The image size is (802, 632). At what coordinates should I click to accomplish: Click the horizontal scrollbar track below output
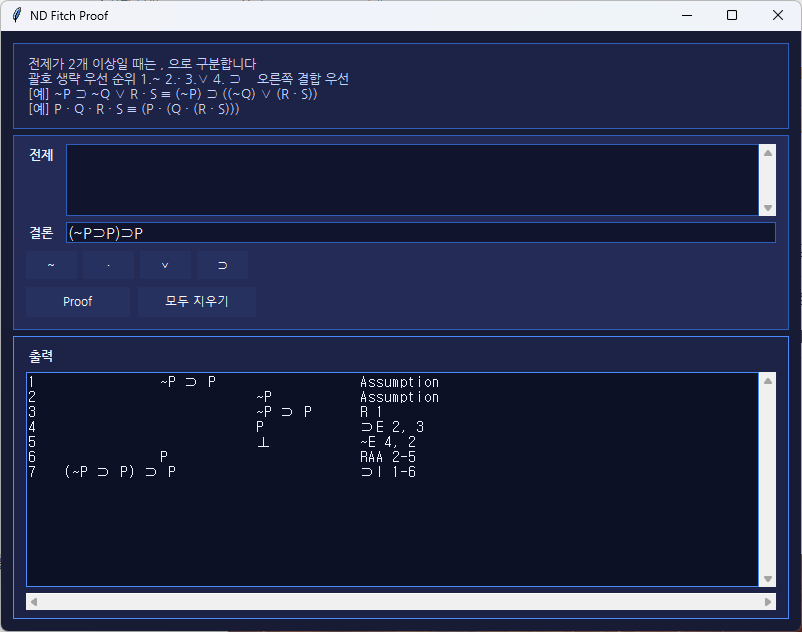400,602
